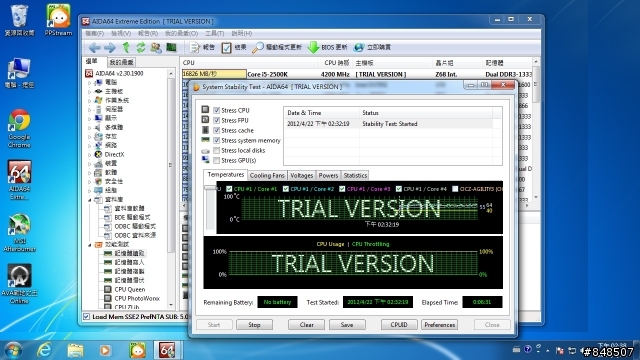640x360 pixels.
Task: Toggle CPU #1 / Core #2 graph checkbox
Action: click(286, 189)
